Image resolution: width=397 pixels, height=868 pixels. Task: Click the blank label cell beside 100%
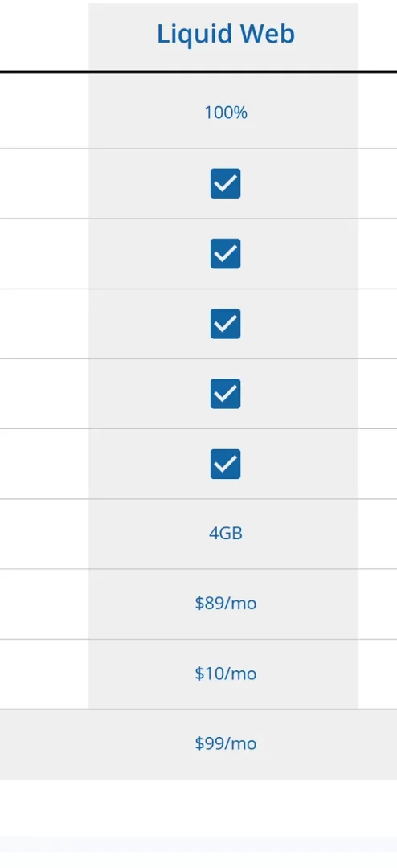44,111
